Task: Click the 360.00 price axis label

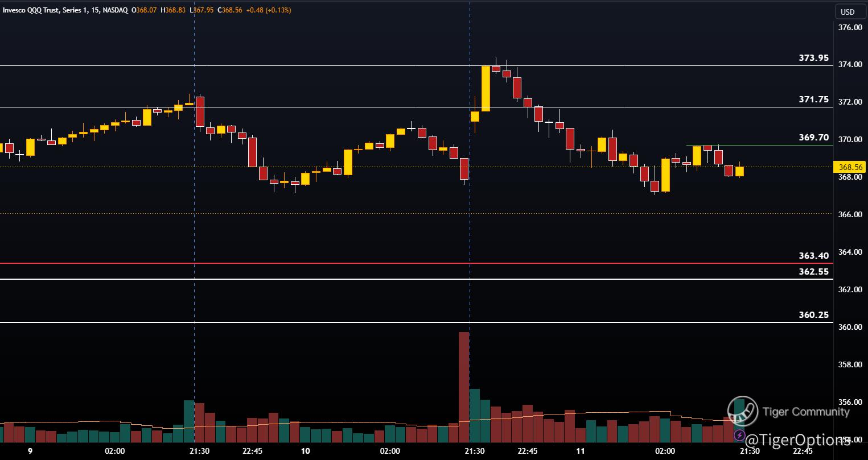Action: tap(849, 328)
